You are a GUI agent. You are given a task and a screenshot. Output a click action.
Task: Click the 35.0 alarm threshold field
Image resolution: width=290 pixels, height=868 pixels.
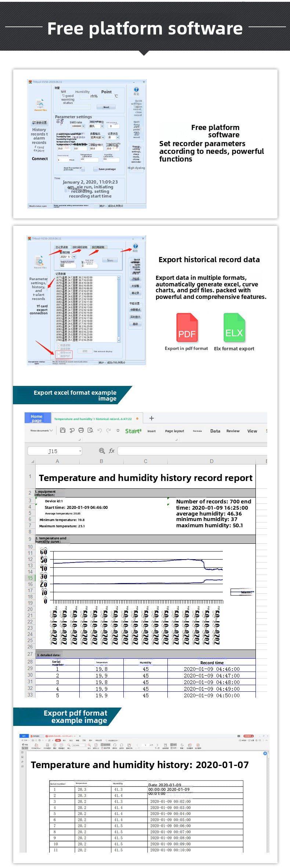click(x=64, y=149)
